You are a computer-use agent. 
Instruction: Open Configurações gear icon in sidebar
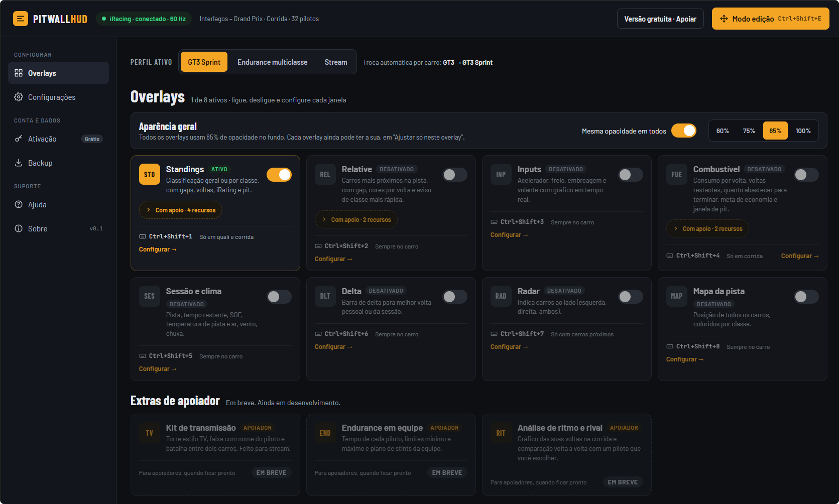point(19,97)
